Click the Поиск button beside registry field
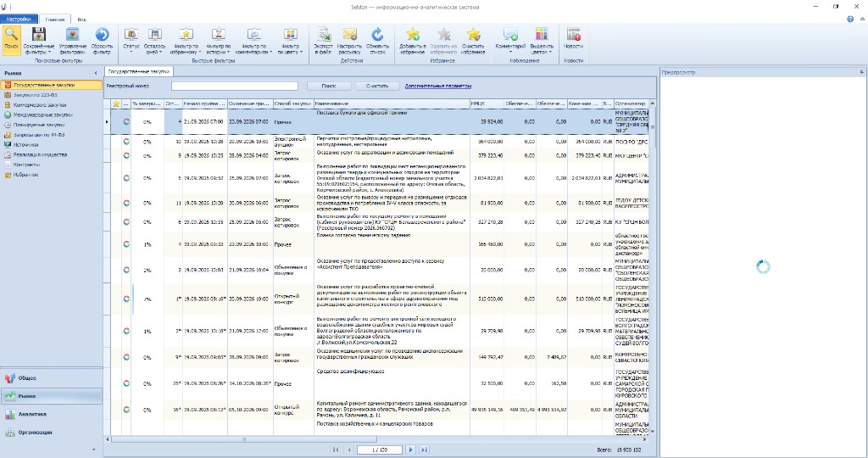 point(329,86)
